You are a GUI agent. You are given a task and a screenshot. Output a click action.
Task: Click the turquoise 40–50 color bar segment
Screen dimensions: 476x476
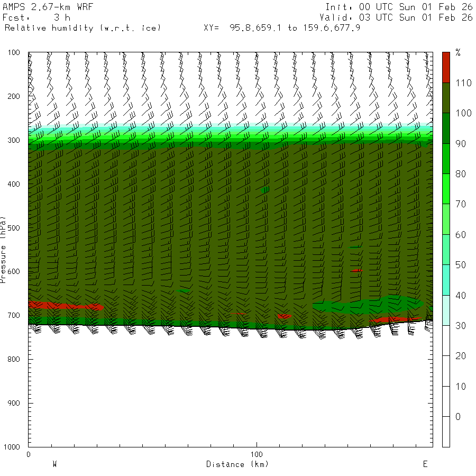[446, 280]
